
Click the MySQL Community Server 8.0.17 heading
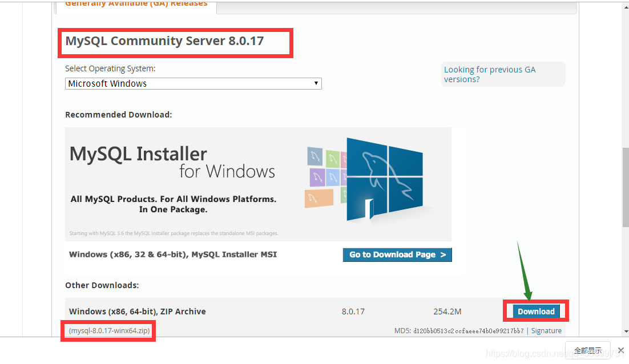click(x=164, y=41)
